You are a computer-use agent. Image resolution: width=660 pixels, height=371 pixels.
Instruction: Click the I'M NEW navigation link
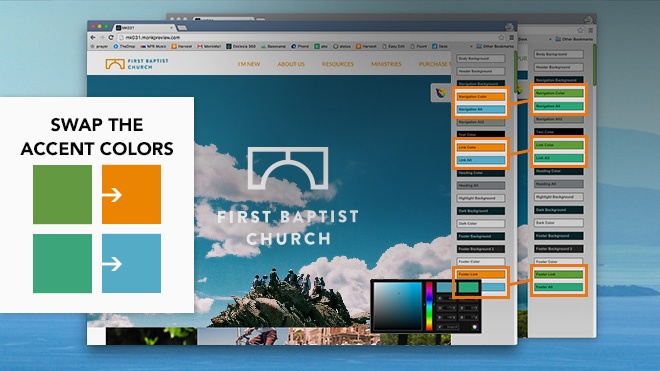point(249,64)
